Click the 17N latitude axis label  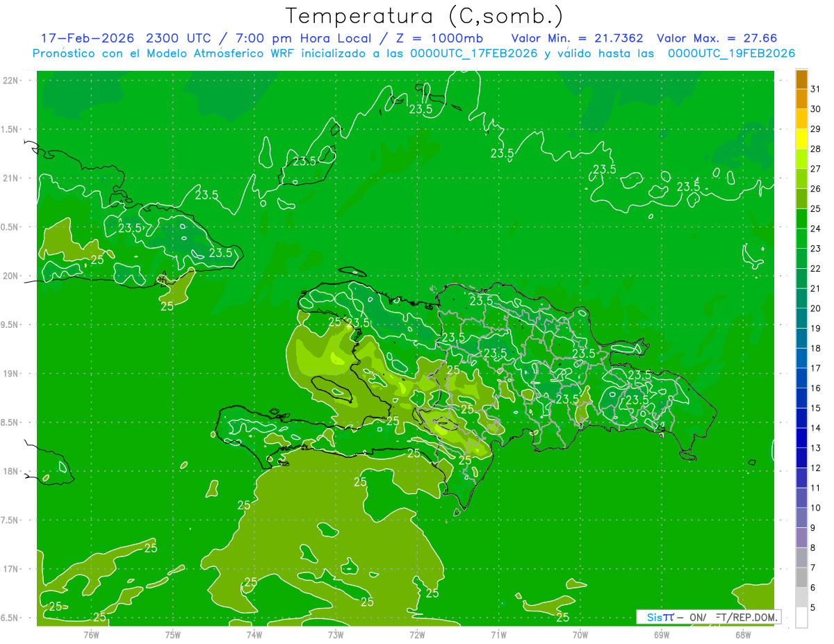11,569
